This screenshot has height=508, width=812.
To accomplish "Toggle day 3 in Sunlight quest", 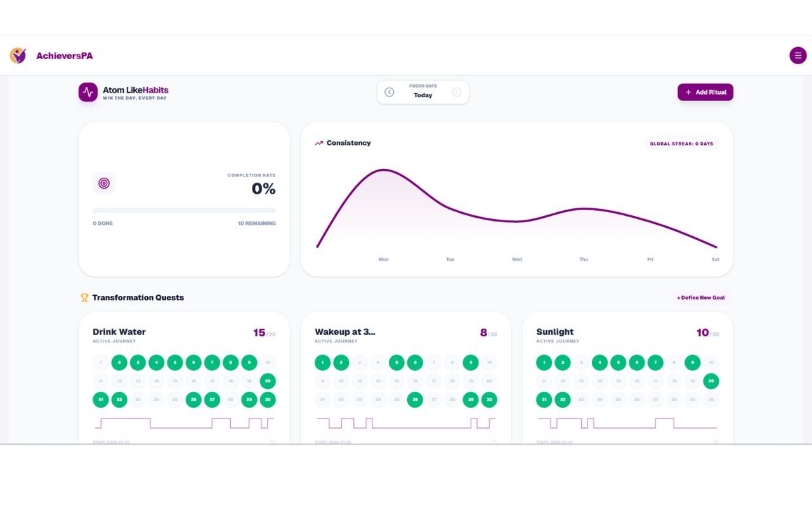I will [x=581, y=363].
